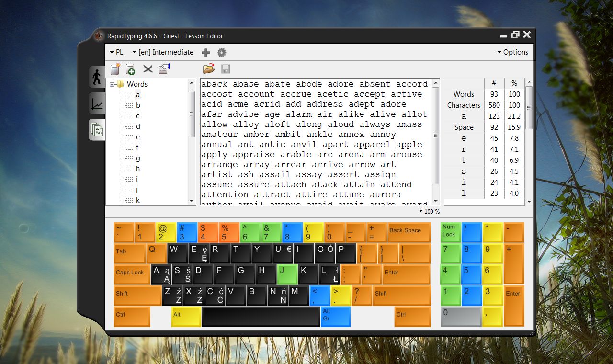Open the PL keyboard layout dropdown

tap(116, 52)
